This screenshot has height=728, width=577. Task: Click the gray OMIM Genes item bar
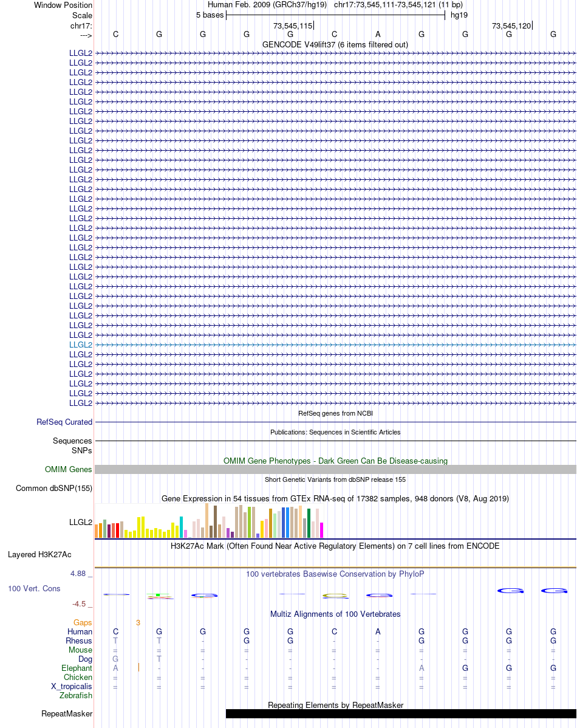335,469
